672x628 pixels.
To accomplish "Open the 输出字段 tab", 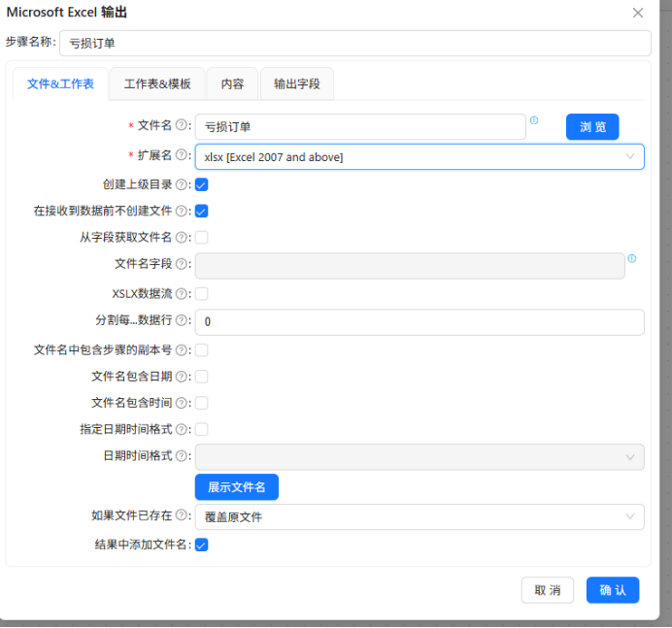I will point(297,84).
